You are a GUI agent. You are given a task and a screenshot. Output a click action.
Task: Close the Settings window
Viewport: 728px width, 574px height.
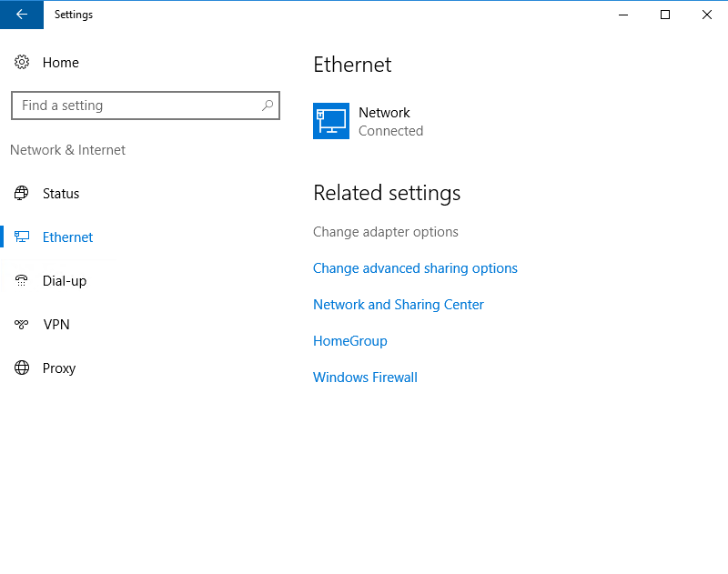point(707,15)
